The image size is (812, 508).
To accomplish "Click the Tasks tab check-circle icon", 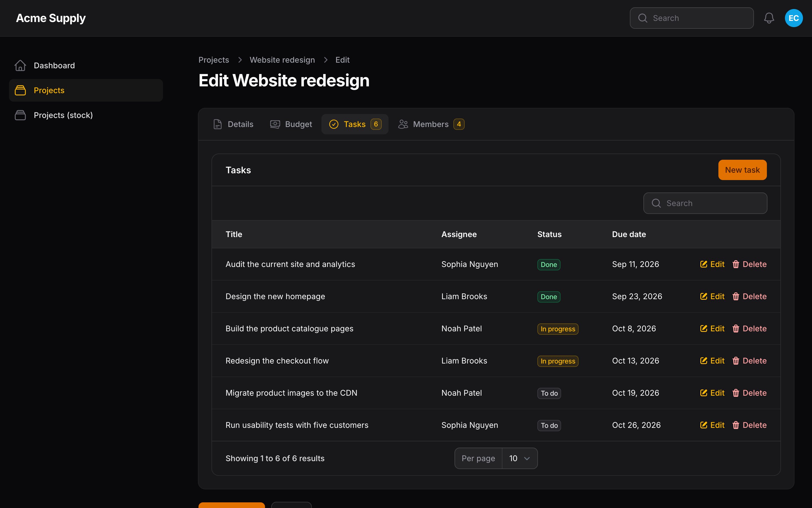I will pos(334,124).
